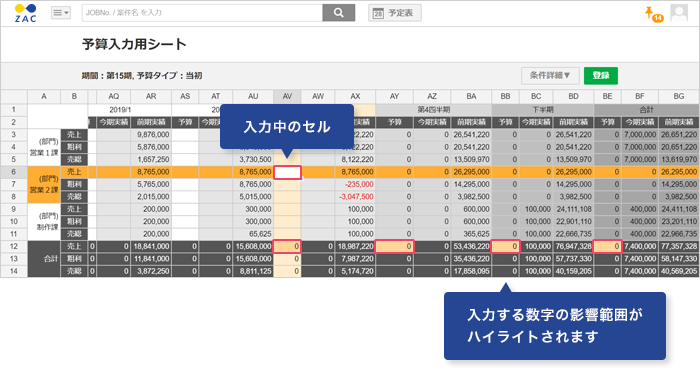Click cell 77,357,328 in row 12
Image resolution: width=700 pixels, height=370 pixels.
pos(679,246)
